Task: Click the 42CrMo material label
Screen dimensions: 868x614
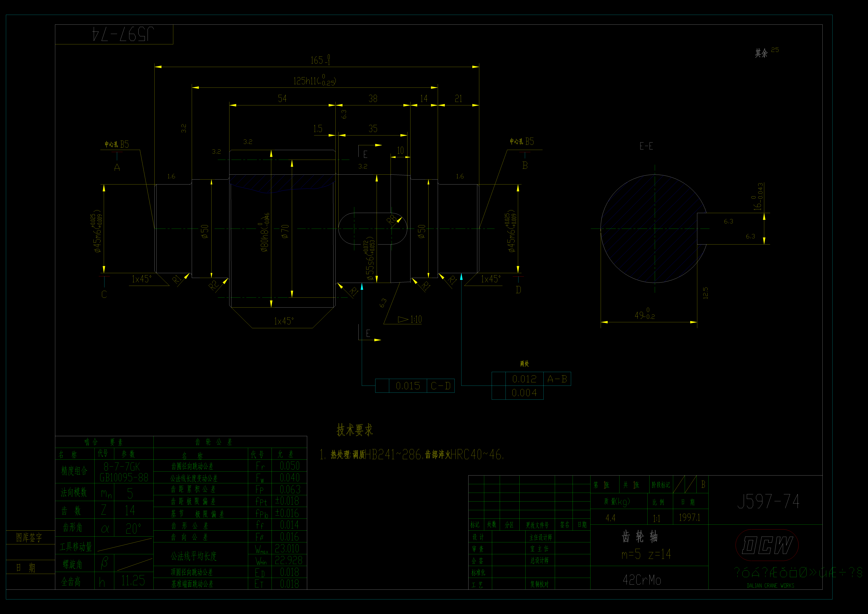Action: point(642,580)
